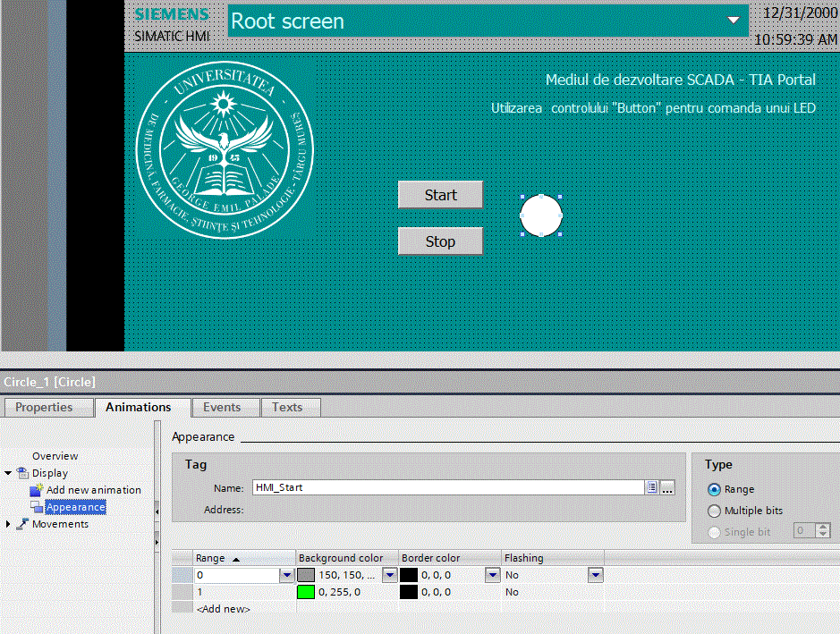Open Flashing dropdown for range 0
The height and width of the screenshot is (634, 840).
tap(595, 575)
